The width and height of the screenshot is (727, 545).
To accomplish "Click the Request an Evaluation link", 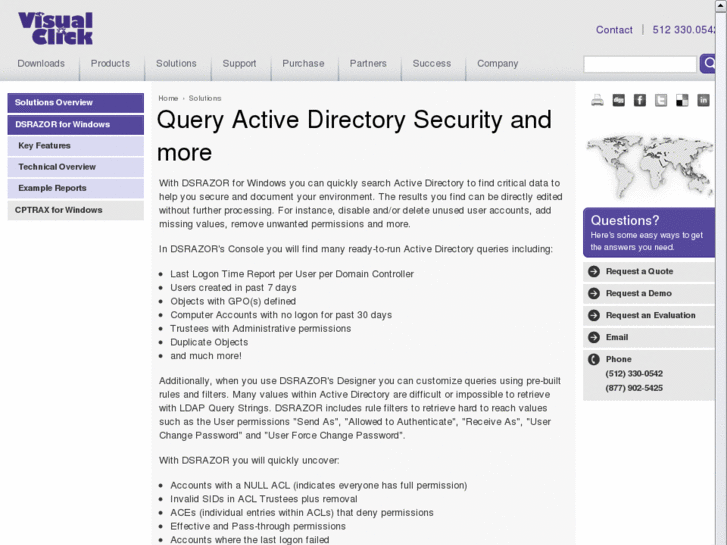I will click(650, 315).
